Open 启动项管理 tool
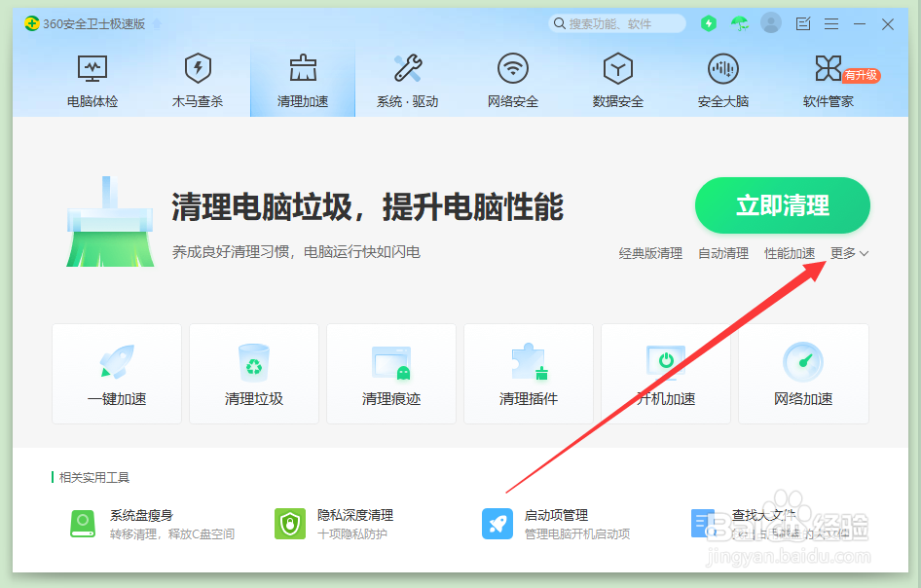The image size is (921, 588). pos(556,524)
